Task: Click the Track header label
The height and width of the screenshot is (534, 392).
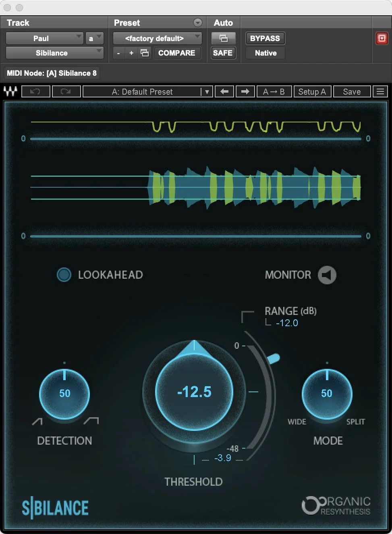Action: 18,23
